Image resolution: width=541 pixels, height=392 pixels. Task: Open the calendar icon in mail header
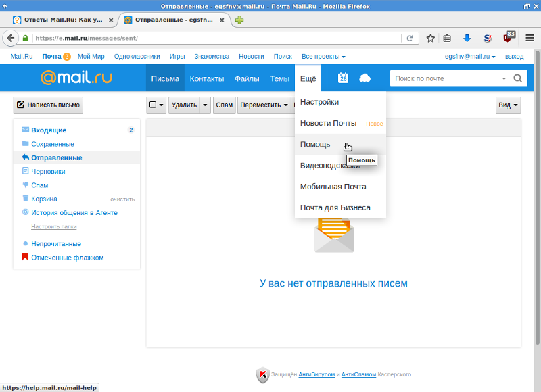343,78
